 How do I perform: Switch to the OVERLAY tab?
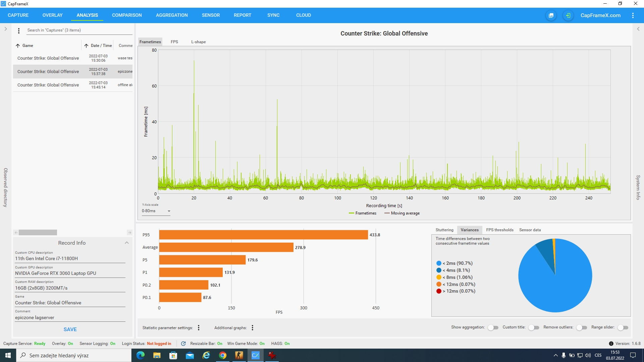tap(52, 15)
